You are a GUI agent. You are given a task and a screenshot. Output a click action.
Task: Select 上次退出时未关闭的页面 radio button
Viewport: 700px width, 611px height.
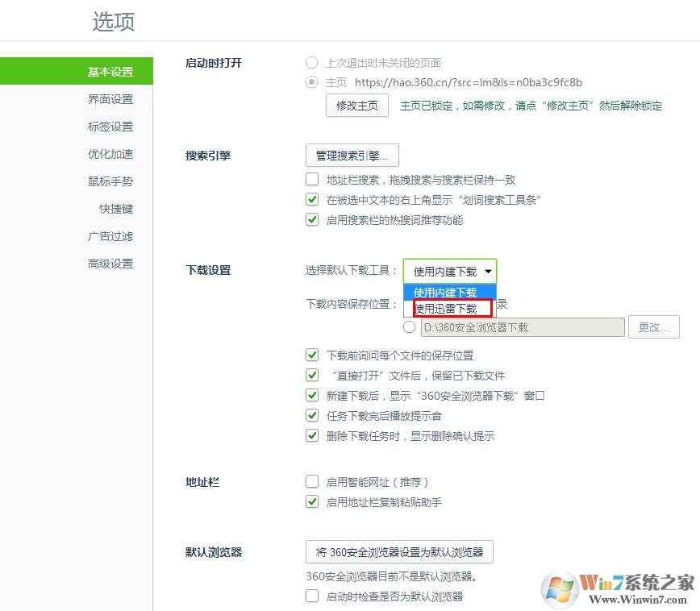312,63
